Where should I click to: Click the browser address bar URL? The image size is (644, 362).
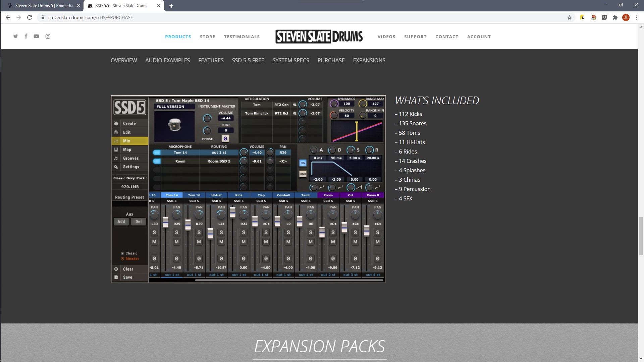point(91,17)
